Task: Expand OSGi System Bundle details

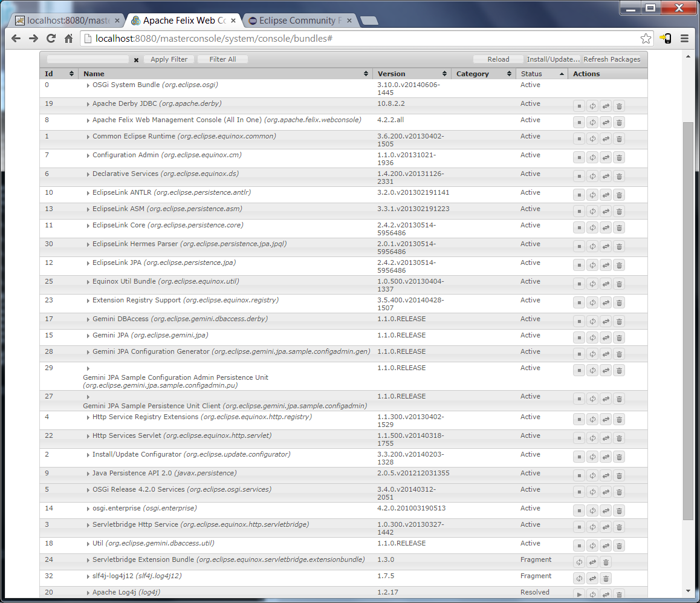Action: [x=88, y=85]
